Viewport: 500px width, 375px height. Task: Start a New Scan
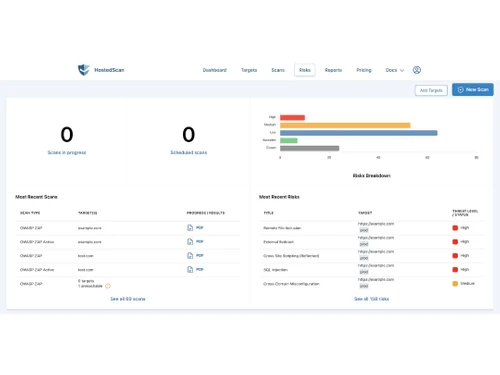[x=473, y=90]
